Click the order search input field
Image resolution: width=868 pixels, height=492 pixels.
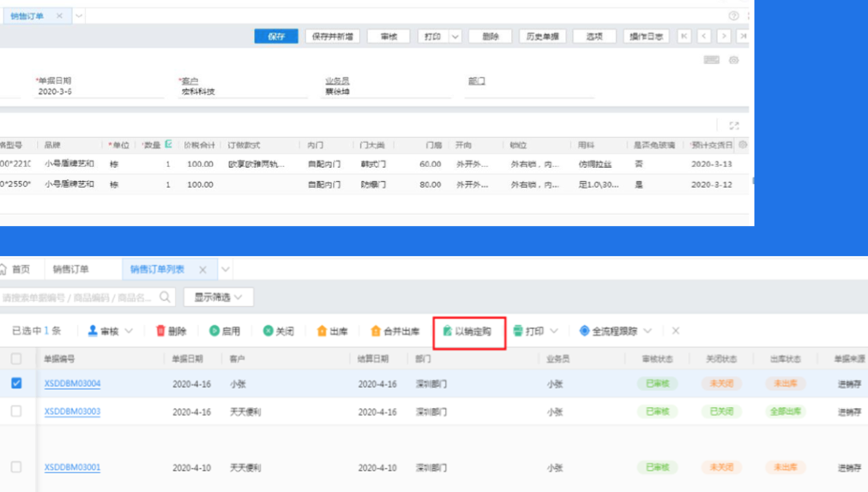pyautogui.click(x=77, y=297)
